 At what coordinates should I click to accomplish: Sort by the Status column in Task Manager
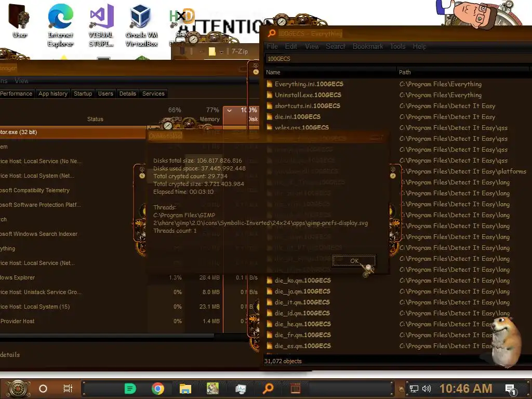pos(95,119)
